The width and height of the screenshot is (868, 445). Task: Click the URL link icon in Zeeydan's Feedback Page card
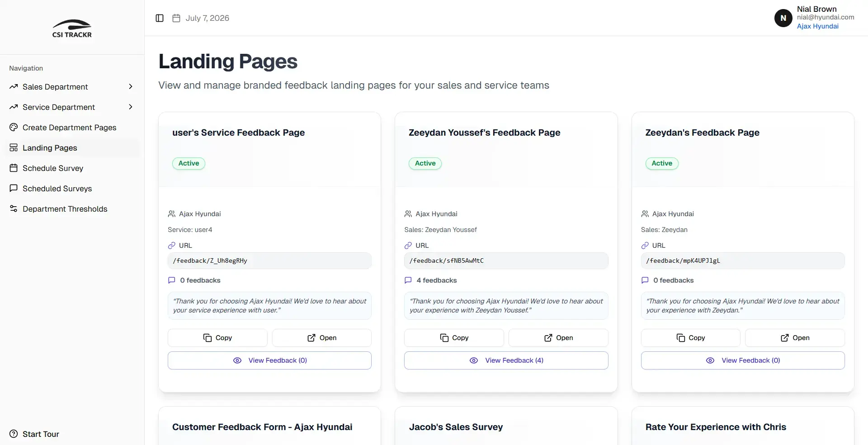click(x=645, y=246)
